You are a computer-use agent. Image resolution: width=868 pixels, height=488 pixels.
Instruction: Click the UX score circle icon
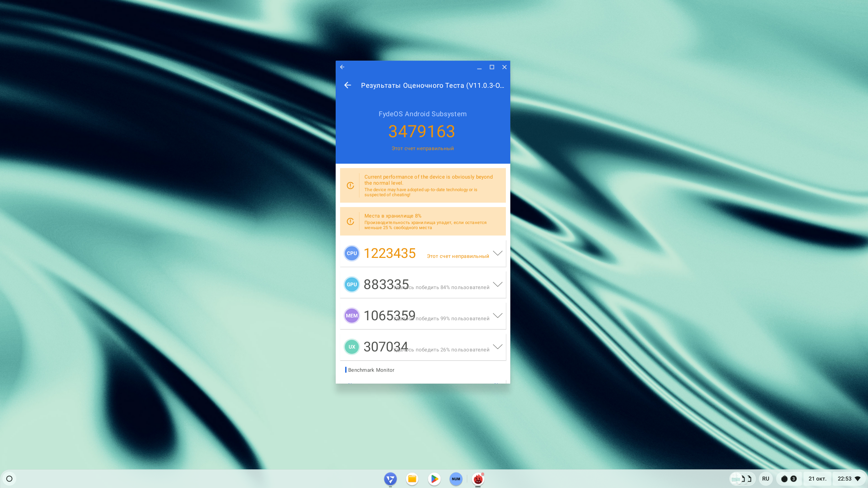pos(352,347)
